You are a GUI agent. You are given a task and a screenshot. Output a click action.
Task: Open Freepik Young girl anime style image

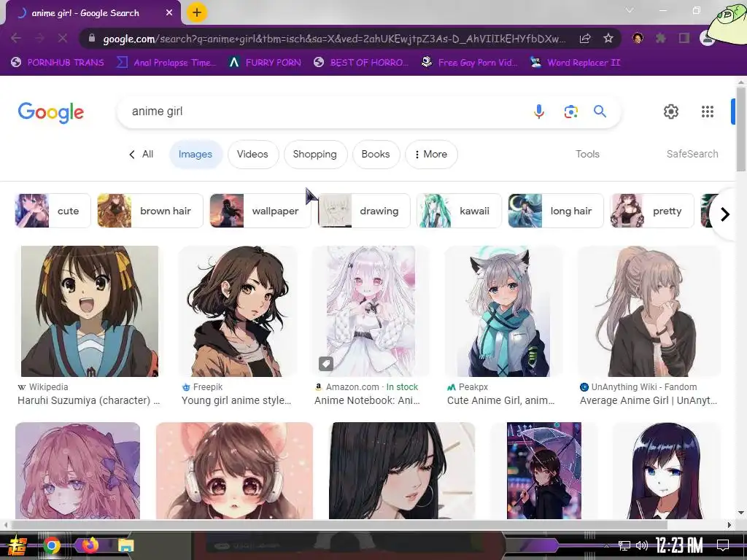pyautogui.click(x=238, y=311)
